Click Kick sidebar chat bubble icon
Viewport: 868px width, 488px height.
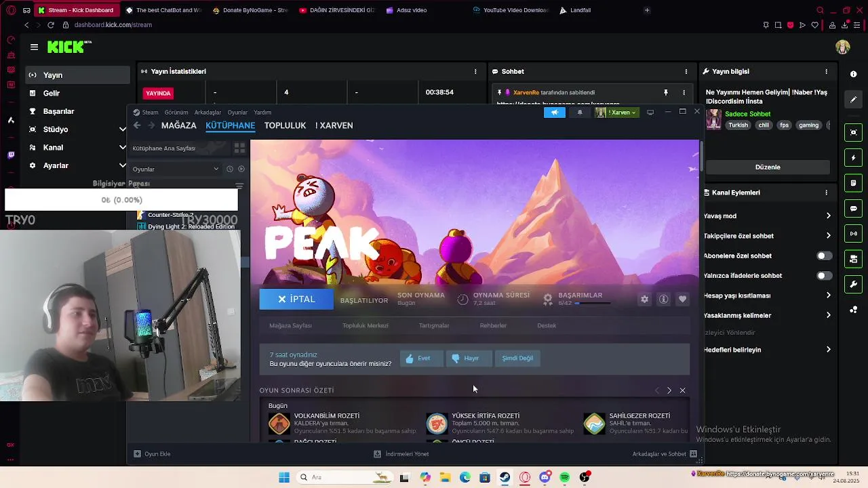tap(854, 208)
